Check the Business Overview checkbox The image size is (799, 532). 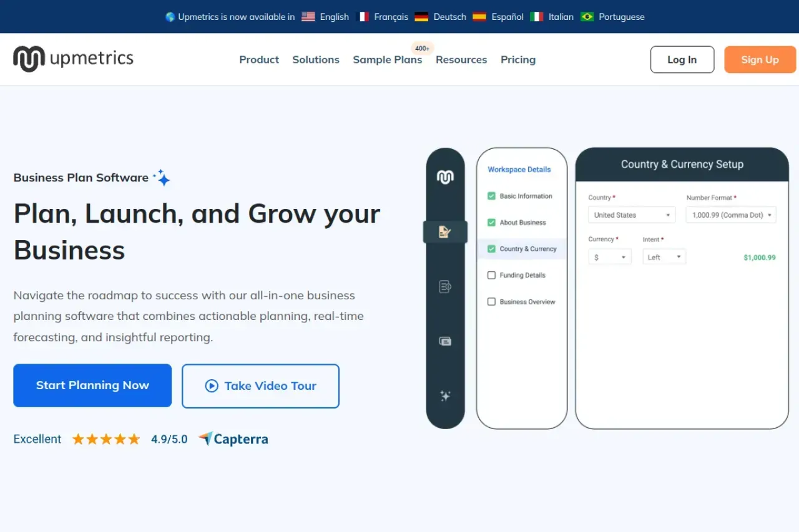491,301
